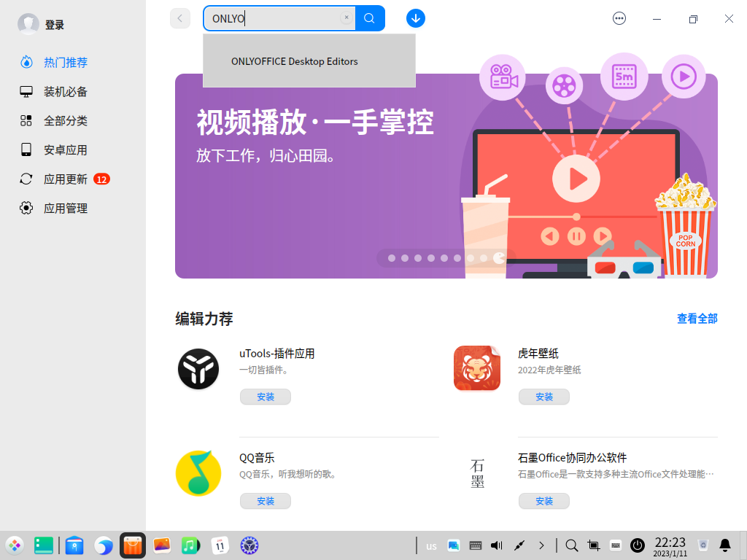Viewport: 747px width, 560px height.
Task: Click the user avatar icon
Action: coord(28,24)
